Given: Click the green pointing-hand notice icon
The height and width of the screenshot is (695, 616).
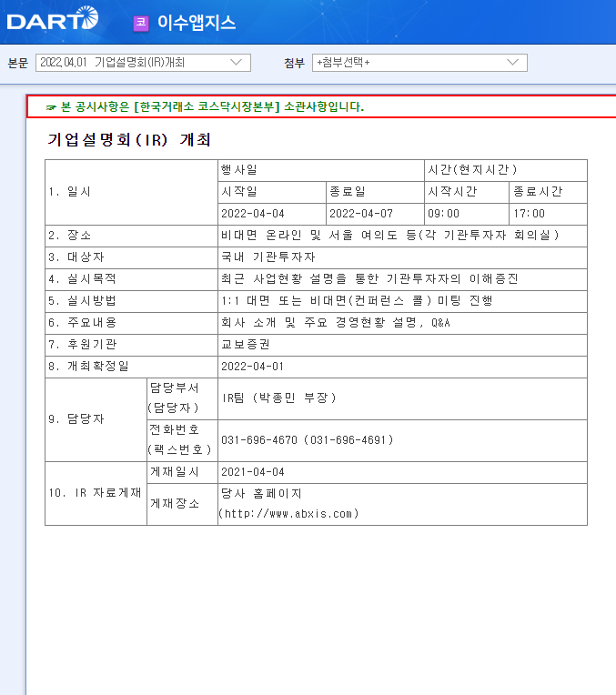Looking at the screenshot, I should pyautogui.click(x=52, y=107).
